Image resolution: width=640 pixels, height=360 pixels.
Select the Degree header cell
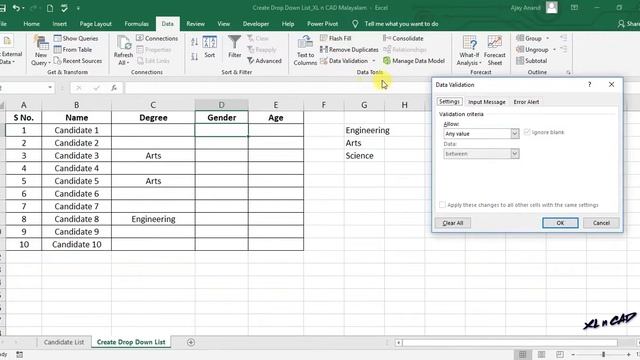(153, 118)
